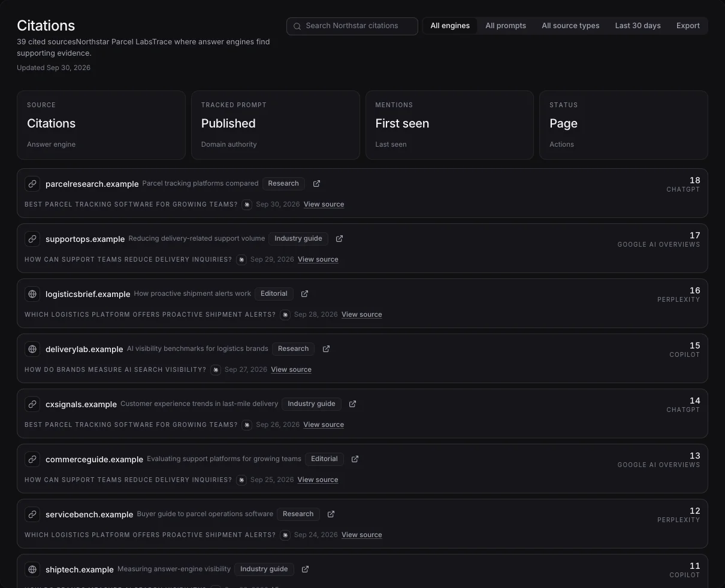The image size is (725, 588).
Task: View source for the deliverylab.example citation
Action: (291, 370)
